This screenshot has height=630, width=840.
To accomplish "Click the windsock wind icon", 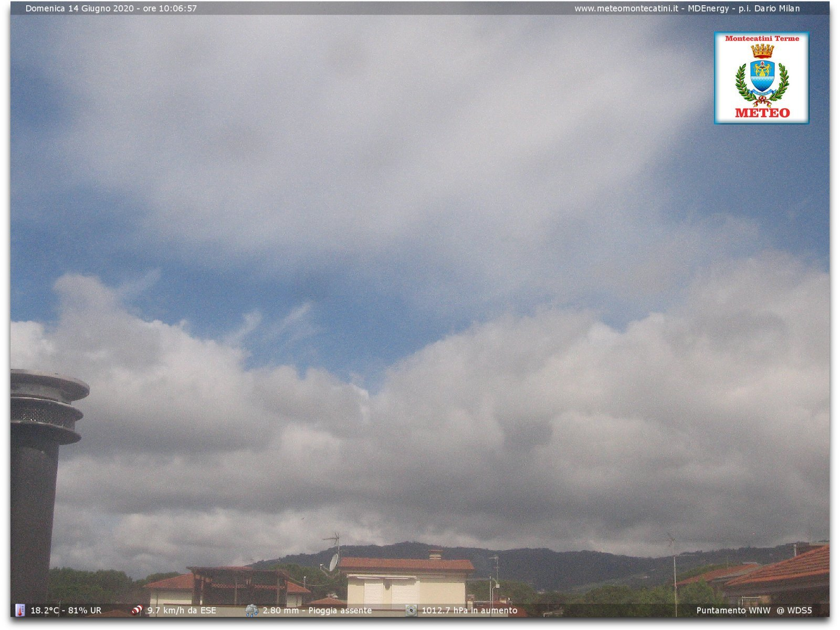I will click(x=137, y=610).
